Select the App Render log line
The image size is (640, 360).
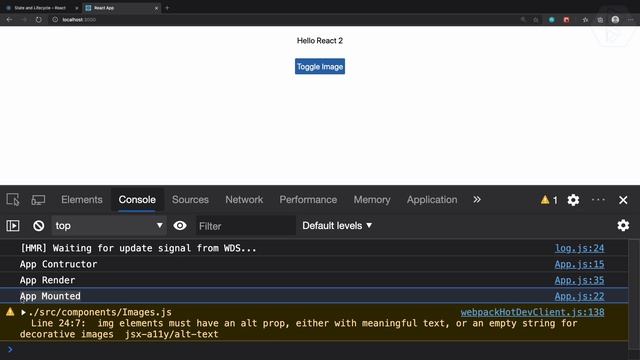click(47, 280)
